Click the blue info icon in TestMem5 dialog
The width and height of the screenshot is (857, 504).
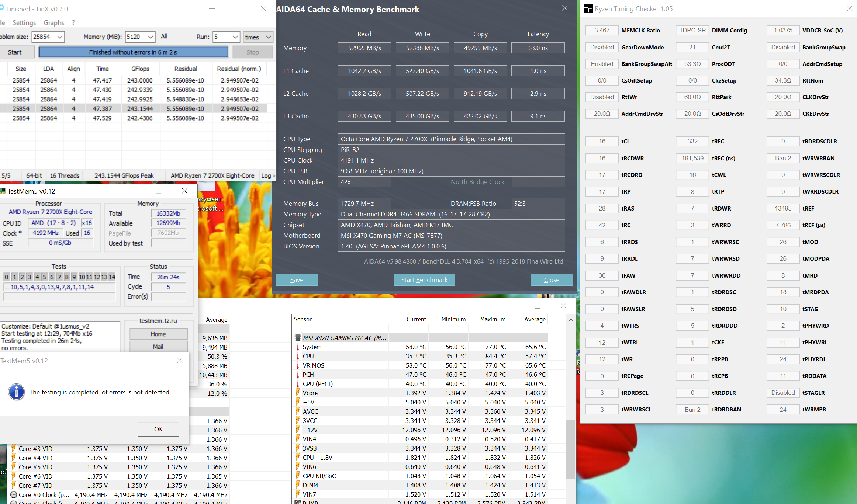[x=17, y=392]
